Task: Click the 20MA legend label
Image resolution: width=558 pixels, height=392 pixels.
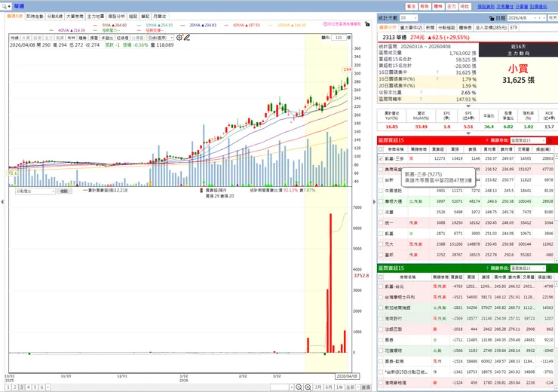Action: [203, 26]
